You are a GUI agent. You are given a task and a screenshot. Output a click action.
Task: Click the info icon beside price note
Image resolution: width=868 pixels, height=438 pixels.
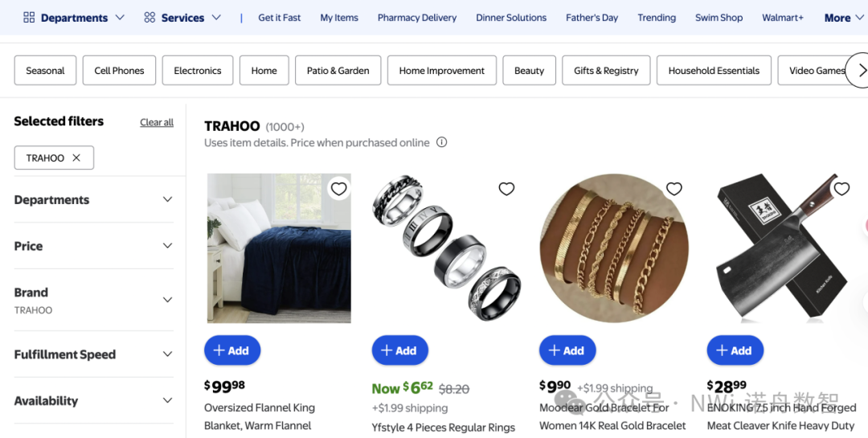pos(441,142)
